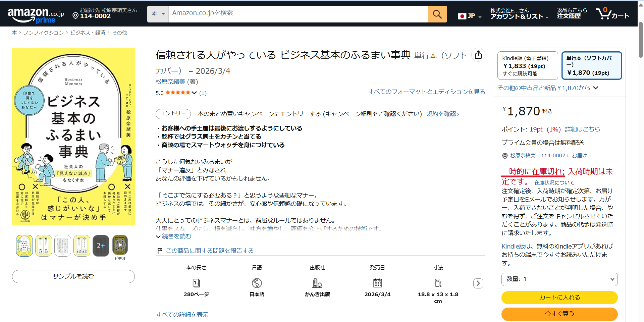644x322 pixels.
Task: Click the Amazon.co.jp prime logo
Action: click(x=36, y=15)
